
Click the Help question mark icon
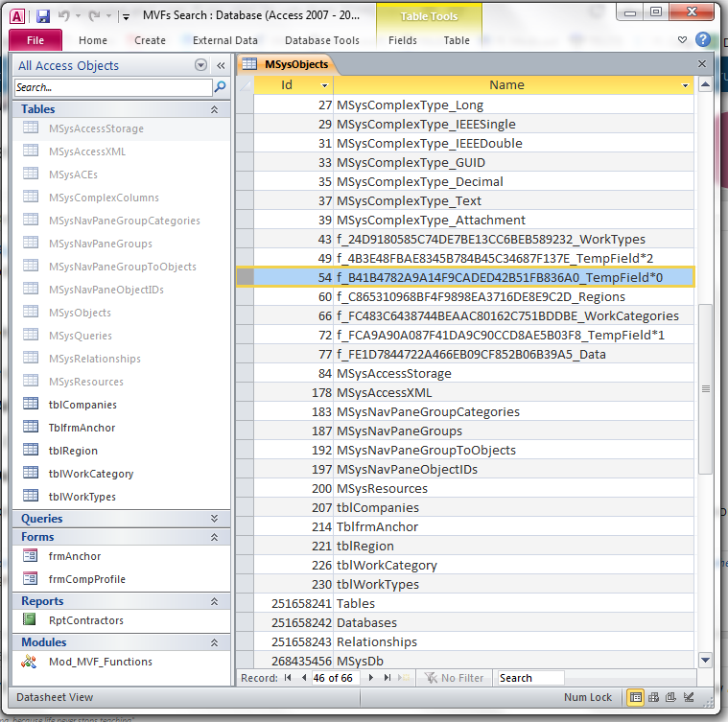[x=702, y=39]
